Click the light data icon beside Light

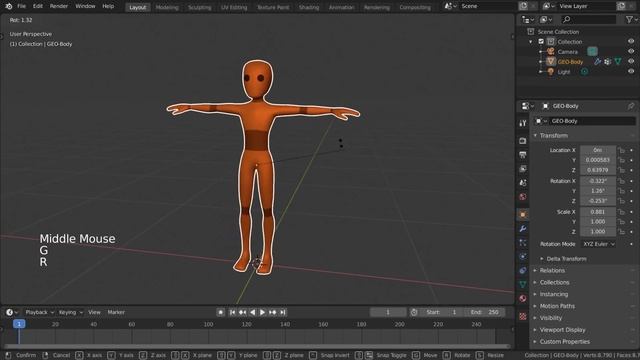point(584,72)
